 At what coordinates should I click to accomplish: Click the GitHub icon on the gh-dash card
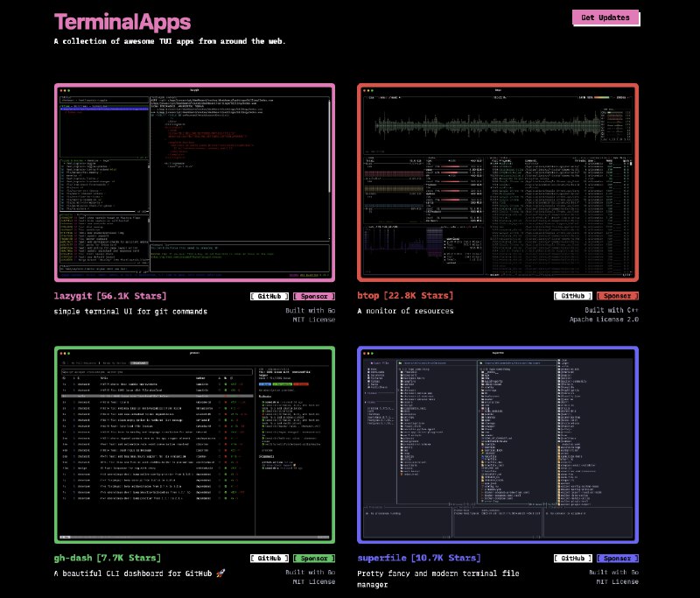(269, 559)
